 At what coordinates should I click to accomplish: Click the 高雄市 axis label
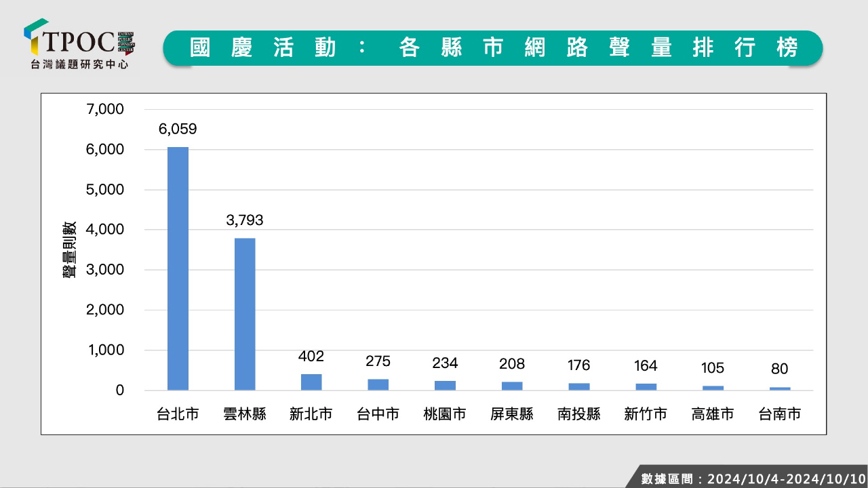tap(712, 414)
